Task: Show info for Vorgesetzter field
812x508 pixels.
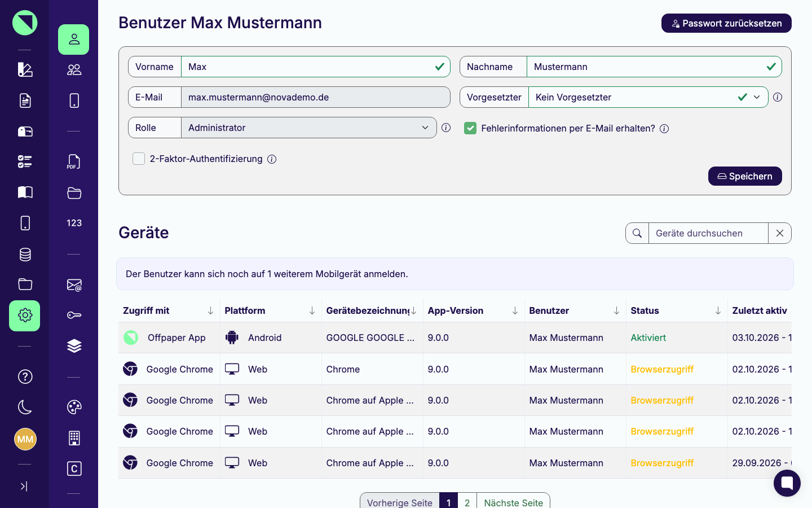Action: click(x=778, y=97)
